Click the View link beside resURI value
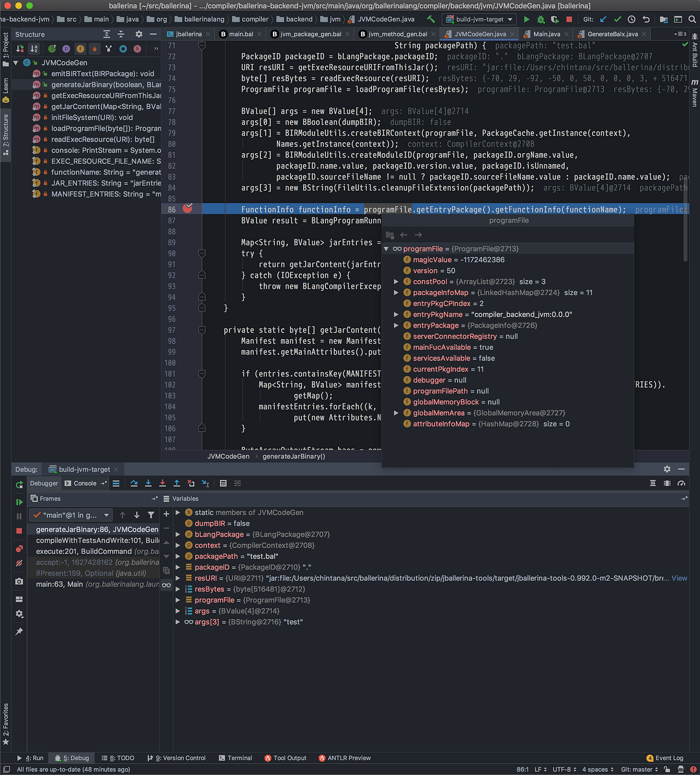 [x=680, y=578]
